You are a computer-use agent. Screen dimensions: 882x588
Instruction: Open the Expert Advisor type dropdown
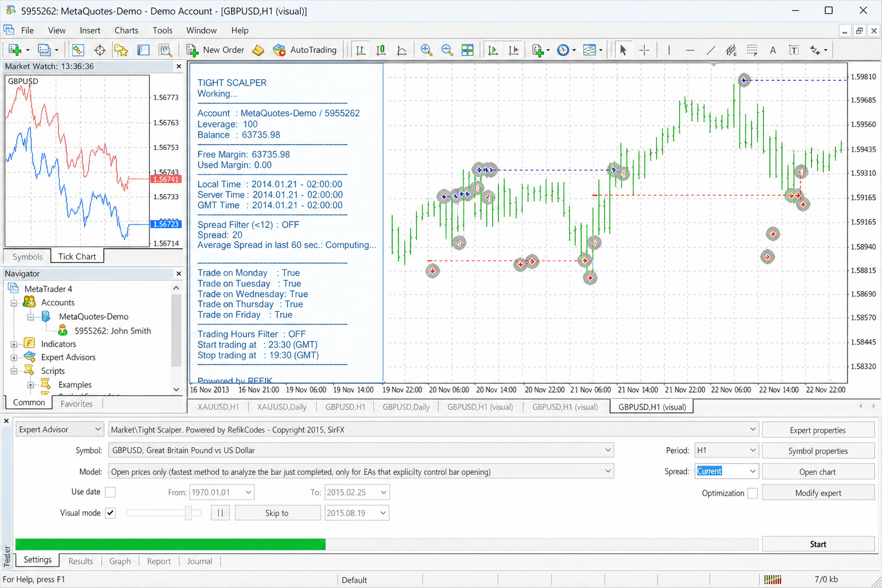60,430
